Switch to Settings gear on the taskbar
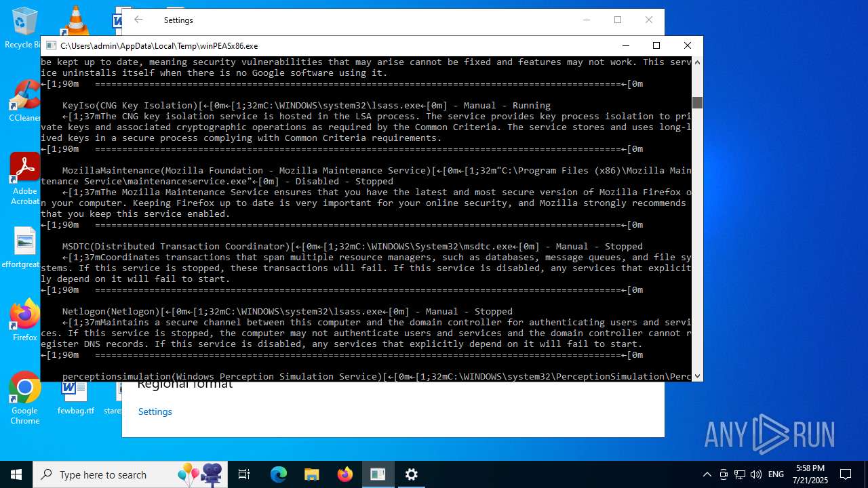This screenshot has height=488, width=868. pyautogui.click(x=412, y=474)
